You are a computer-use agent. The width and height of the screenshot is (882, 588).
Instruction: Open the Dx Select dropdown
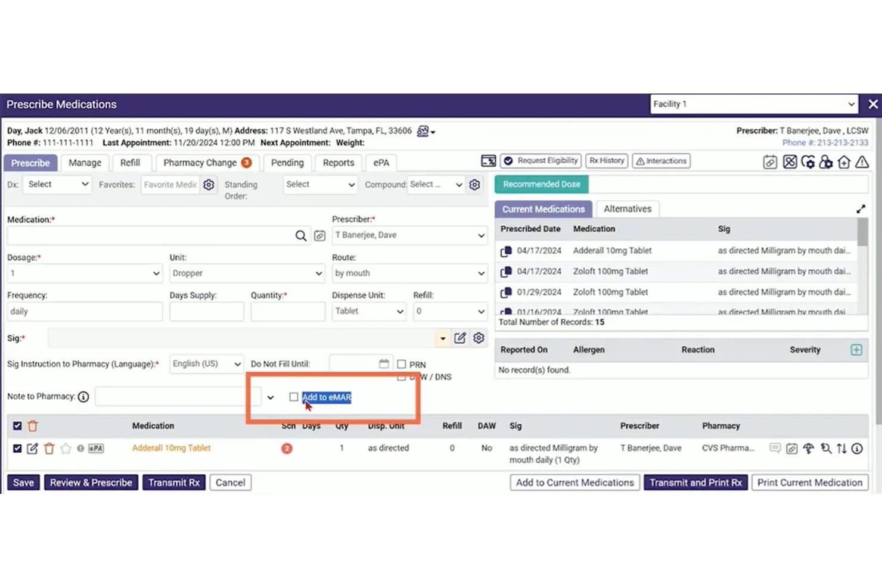click(x=58, y=185)
